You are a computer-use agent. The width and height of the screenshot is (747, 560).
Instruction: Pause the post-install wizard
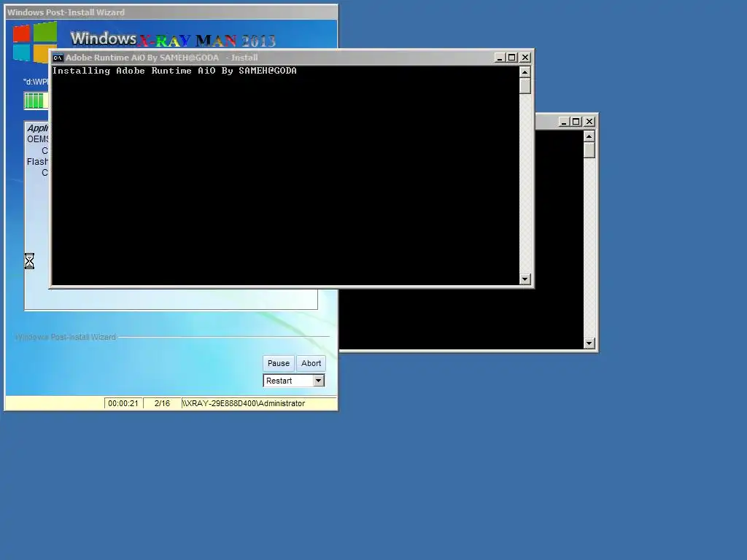pyautogui.click(x=278, y=363)
